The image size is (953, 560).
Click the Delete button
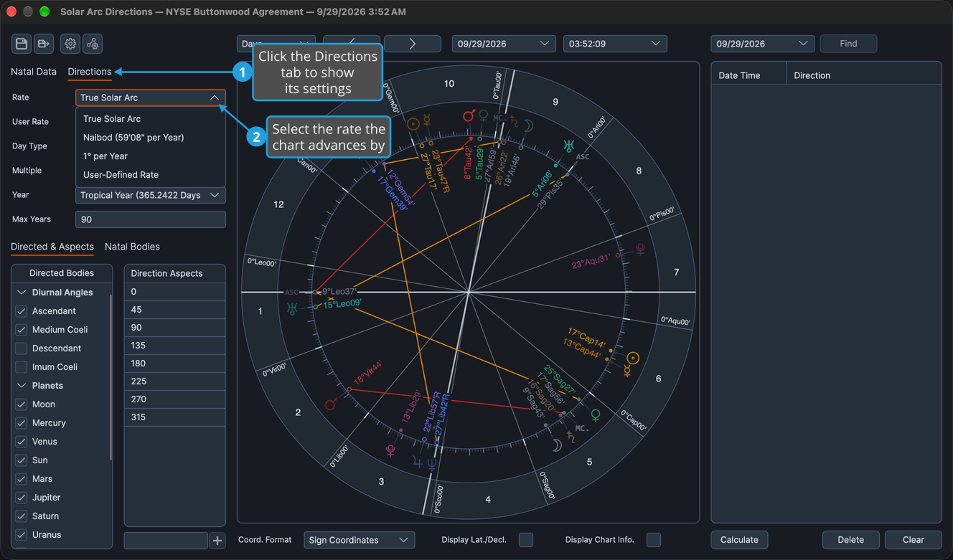(850, 540)
